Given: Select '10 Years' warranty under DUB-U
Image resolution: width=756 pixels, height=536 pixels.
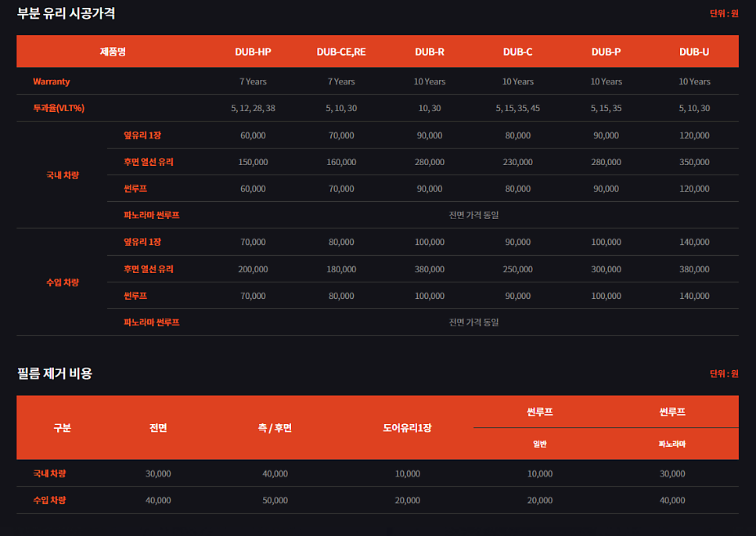Looking at the screenshot, I should pos(694,81).
